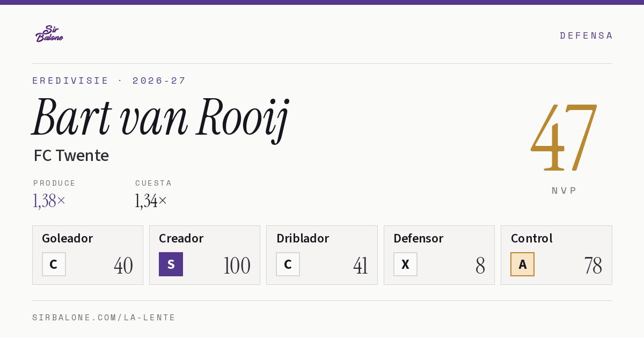Click the C grade badge for Driblador
The height and width of the screenshot is (338, 644).
[x=288, y=264]
